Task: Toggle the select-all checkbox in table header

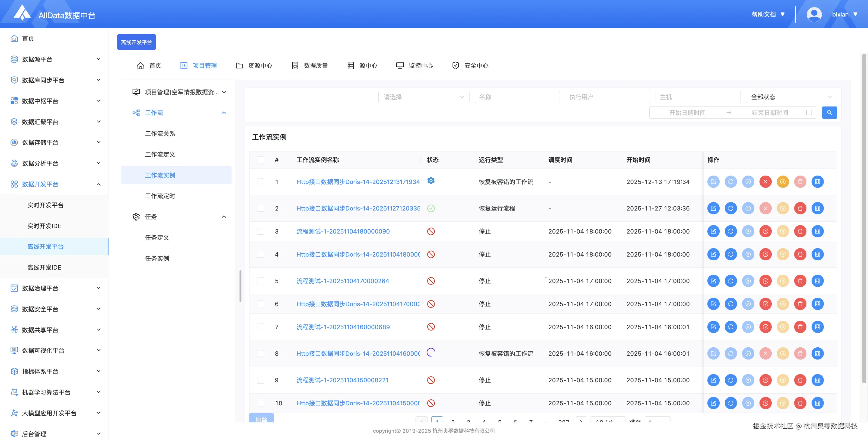Action: click(260, 160)
